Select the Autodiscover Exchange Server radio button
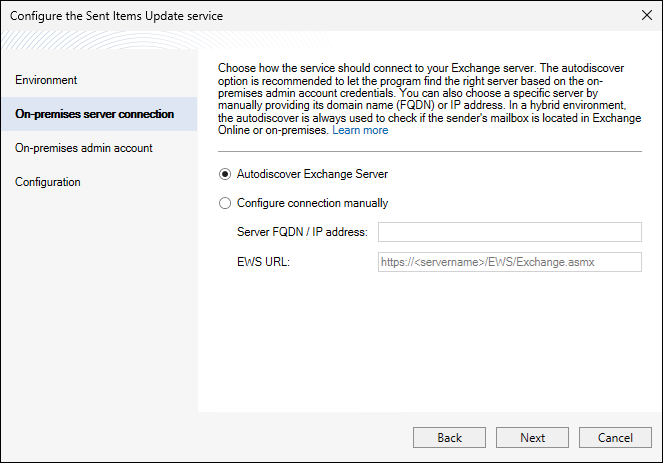The height and width of the screenshot is (463, 663). point(224,174)
